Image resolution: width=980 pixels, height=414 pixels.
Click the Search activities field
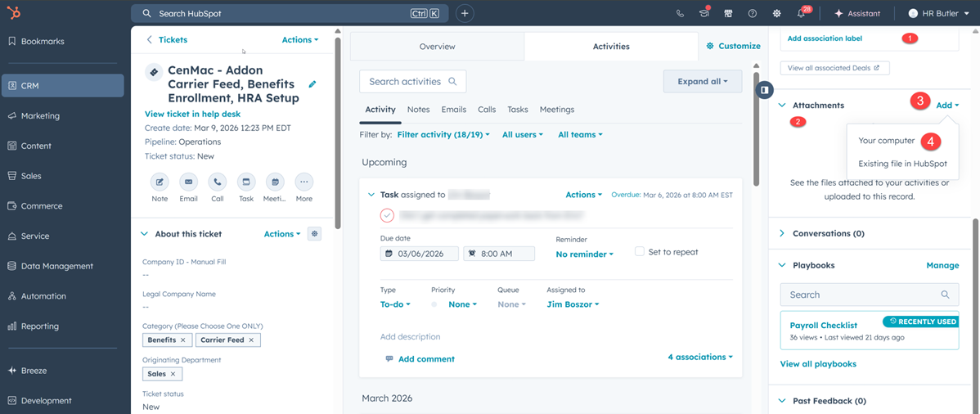406,82
